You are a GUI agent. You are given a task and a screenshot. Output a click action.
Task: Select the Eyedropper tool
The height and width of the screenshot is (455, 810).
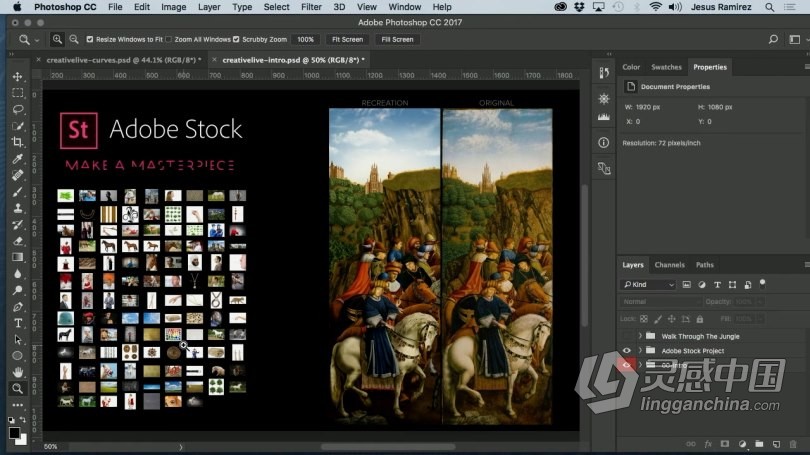pyautogui.click(x=18, y=159)
